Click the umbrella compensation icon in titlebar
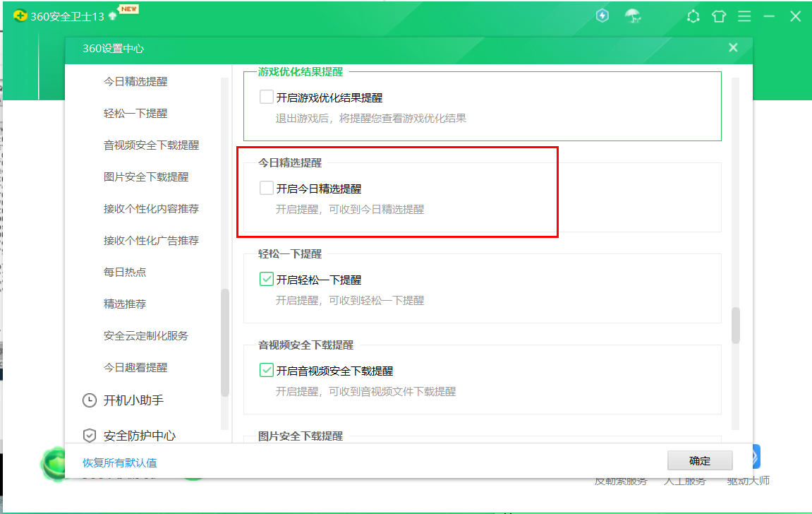The image size is (812, 514). coord(633,16)
